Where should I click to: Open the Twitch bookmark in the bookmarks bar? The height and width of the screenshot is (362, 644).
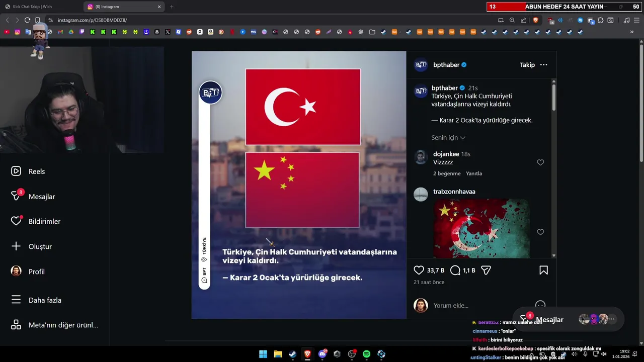(x=82, y=32)
